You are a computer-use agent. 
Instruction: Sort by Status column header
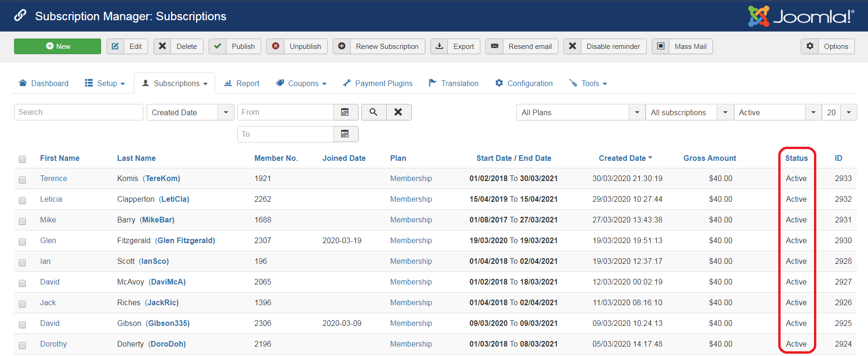pyautogui.click(x=797, y=158)
